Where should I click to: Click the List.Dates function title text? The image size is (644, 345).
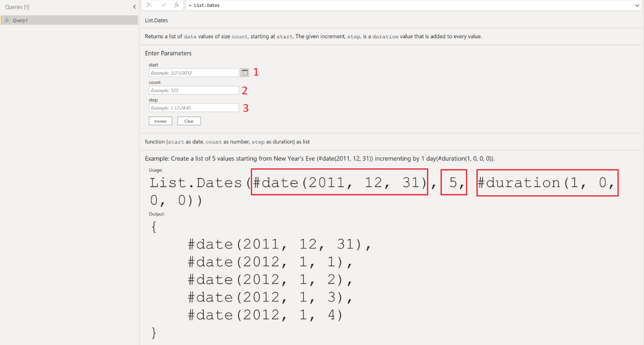coord(157,20)
